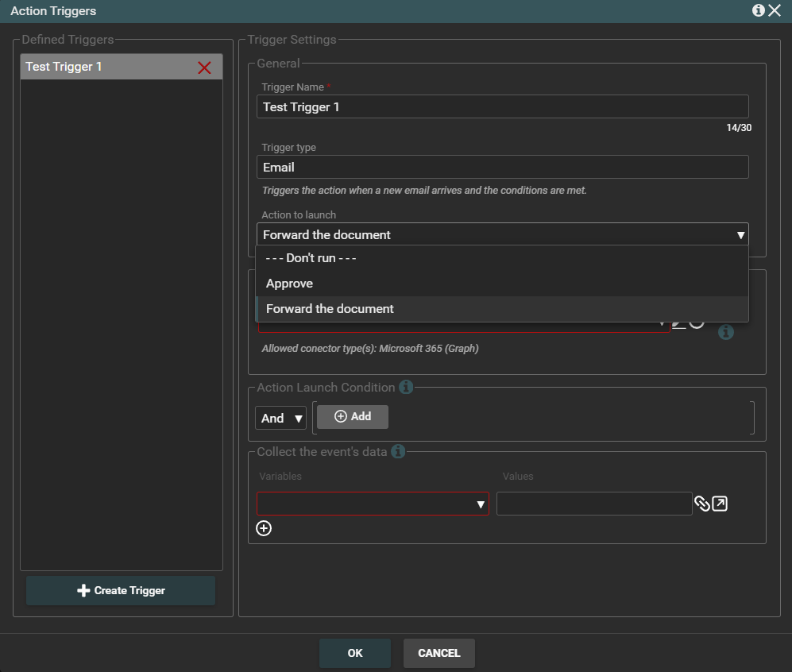Click info icon next to Action Launch Condition
The height and width of the screenshot is (672, 792).
pyautogui.click(x=406, y=388)
